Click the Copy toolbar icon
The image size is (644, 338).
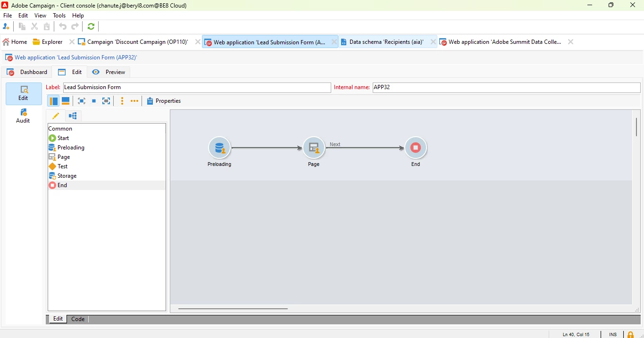tap(22, 27)
